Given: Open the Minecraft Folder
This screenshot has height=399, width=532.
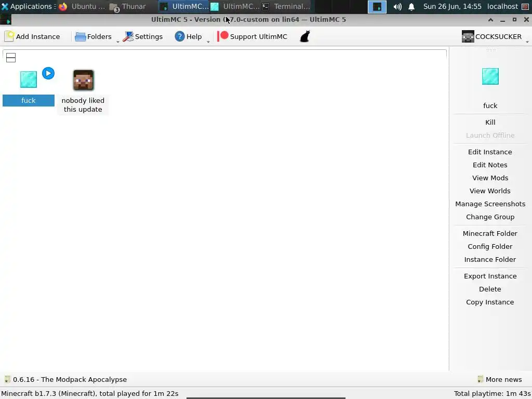Looking at the screenshot, I should pos(490,233).
